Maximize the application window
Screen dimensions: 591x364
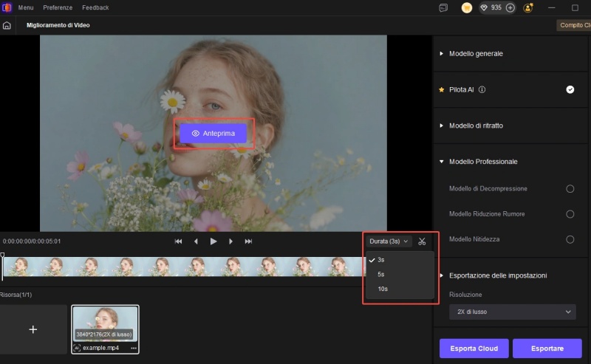tap(575, 7)
